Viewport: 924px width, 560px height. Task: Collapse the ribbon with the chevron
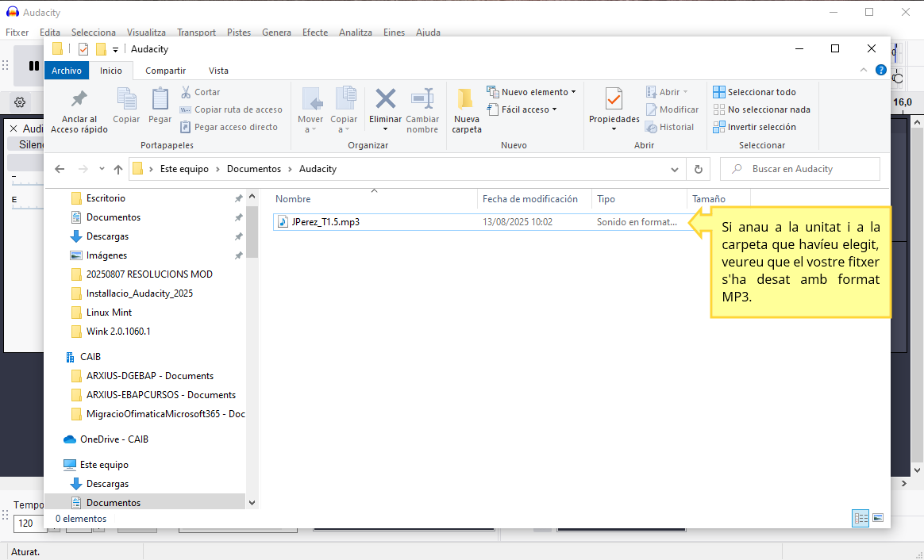pos(864,70)
